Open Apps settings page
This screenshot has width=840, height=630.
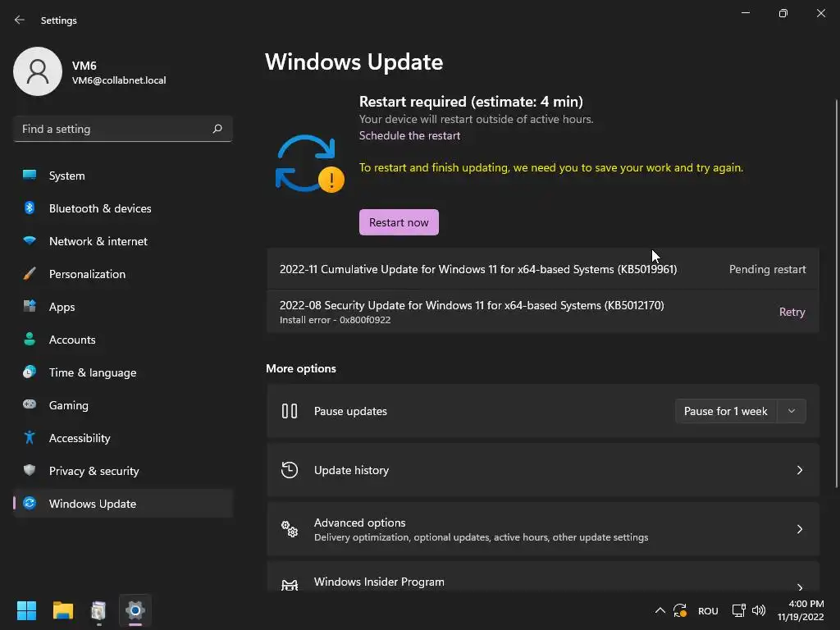coord(123,307)
